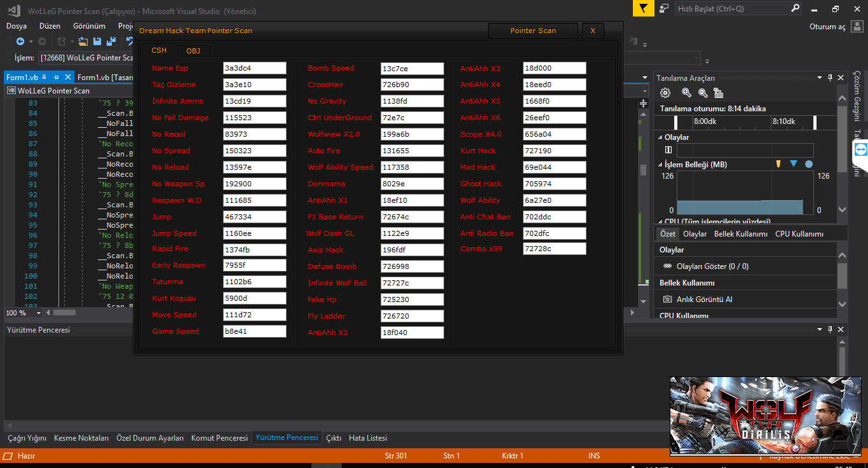The width and height of the screenshot is (868, 468).
Task: Switch to the OBJ tab
Action: pos(193,51)
